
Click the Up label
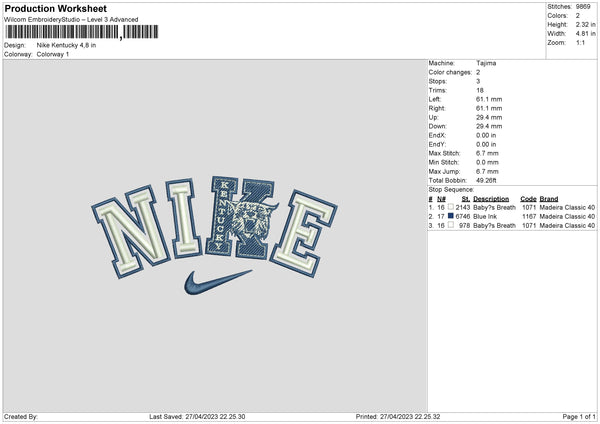(x=433, y=117)
